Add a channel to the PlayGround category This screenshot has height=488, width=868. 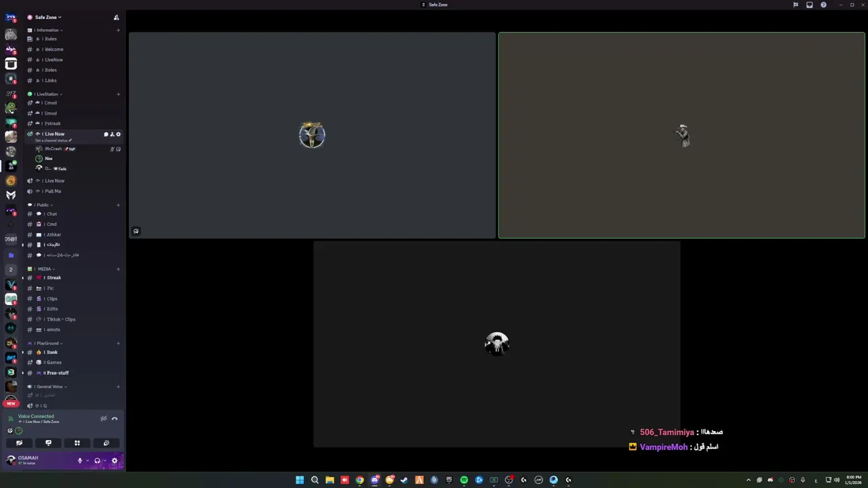pos(118,343)
